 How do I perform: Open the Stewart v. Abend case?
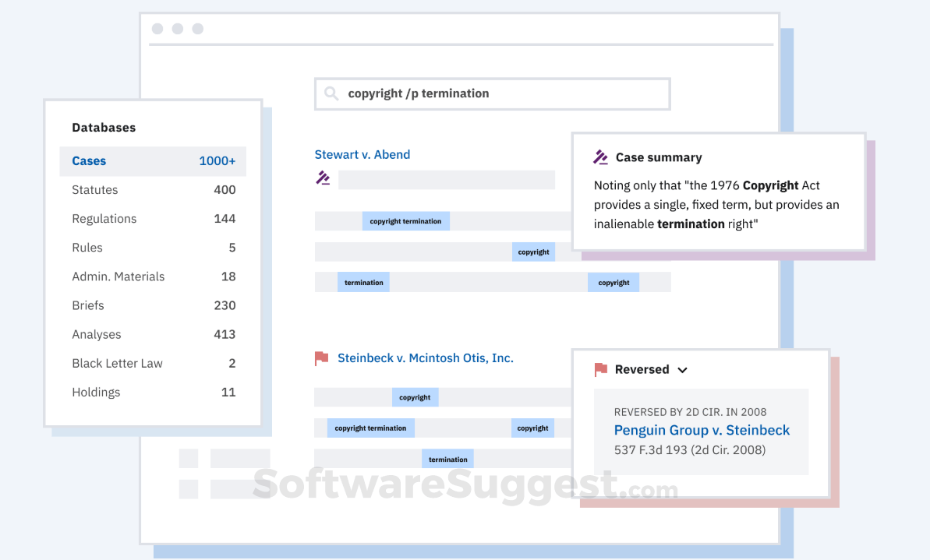click(362, 154)
